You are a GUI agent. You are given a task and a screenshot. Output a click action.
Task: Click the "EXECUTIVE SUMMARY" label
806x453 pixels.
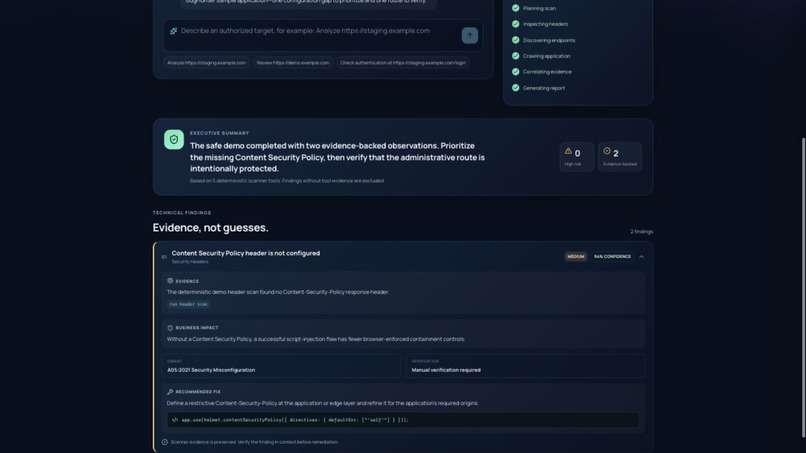[x=219, y=133]
